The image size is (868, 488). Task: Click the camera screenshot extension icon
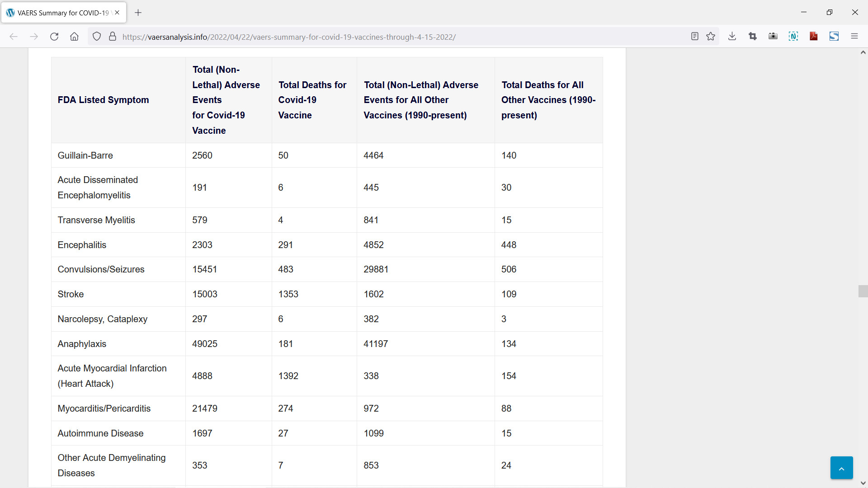pyautogui.click(x=773, y=37)
